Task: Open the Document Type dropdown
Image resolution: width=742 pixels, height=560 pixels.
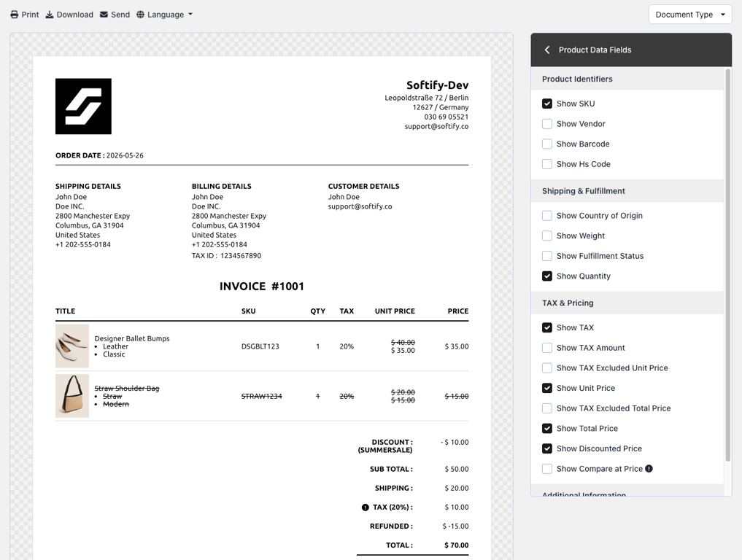Action: point(690,15)
